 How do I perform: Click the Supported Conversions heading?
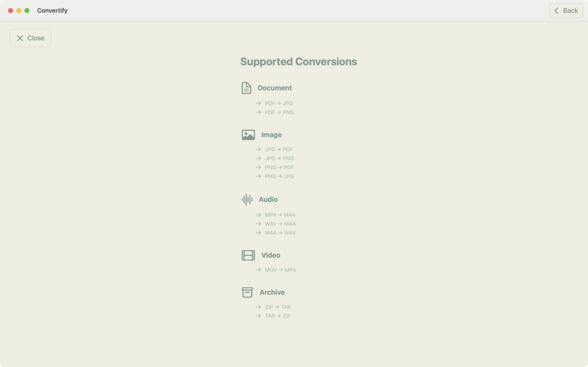[298, 62]
